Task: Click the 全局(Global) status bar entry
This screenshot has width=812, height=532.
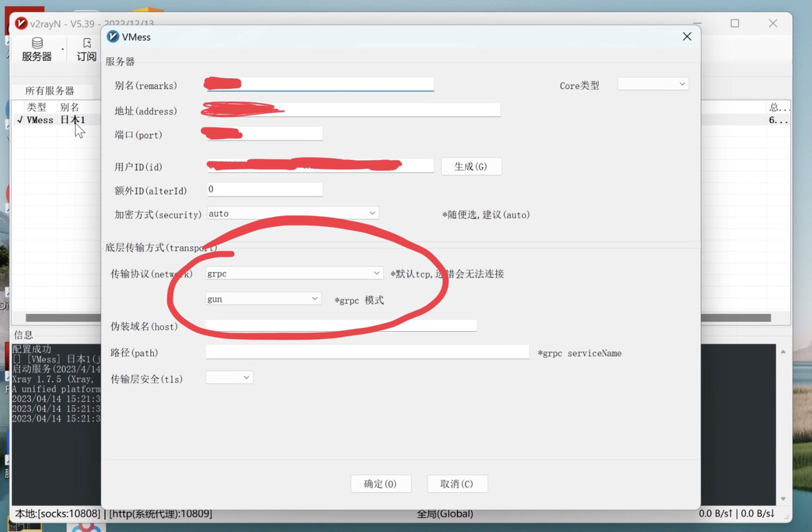Action: tap(445, 513)
